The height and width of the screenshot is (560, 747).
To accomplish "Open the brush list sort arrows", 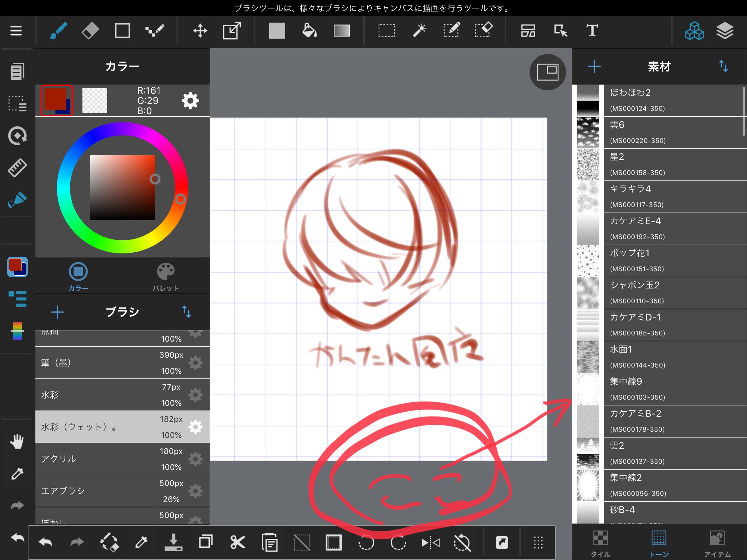I will click(x=186, y=312).
